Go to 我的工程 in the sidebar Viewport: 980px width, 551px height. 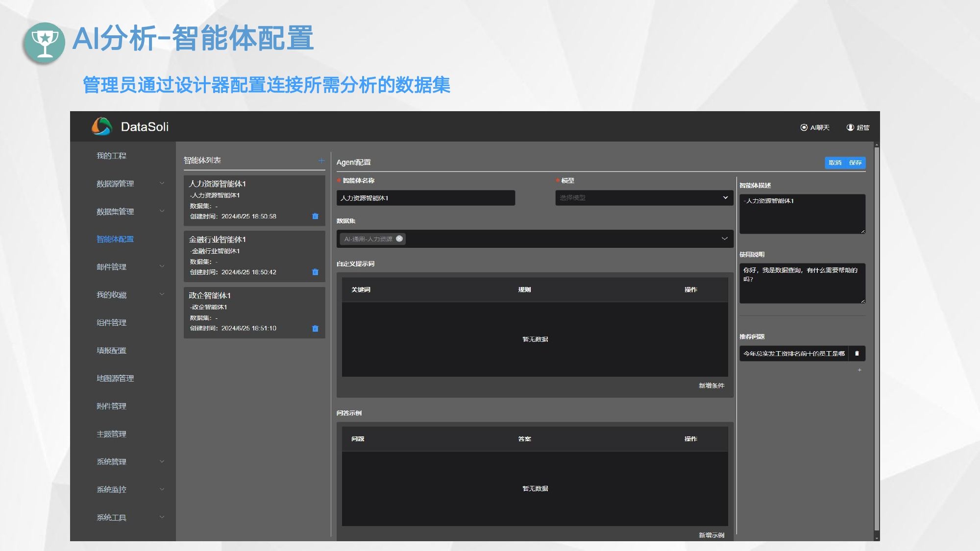[x=111, y=156]
